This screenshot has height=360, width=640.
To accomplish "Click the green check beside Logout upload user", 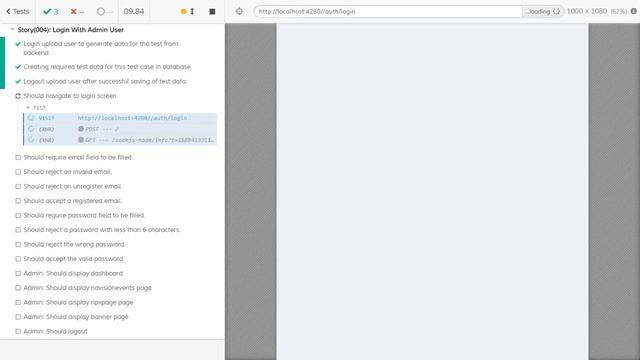I will [x=18, y=81].
